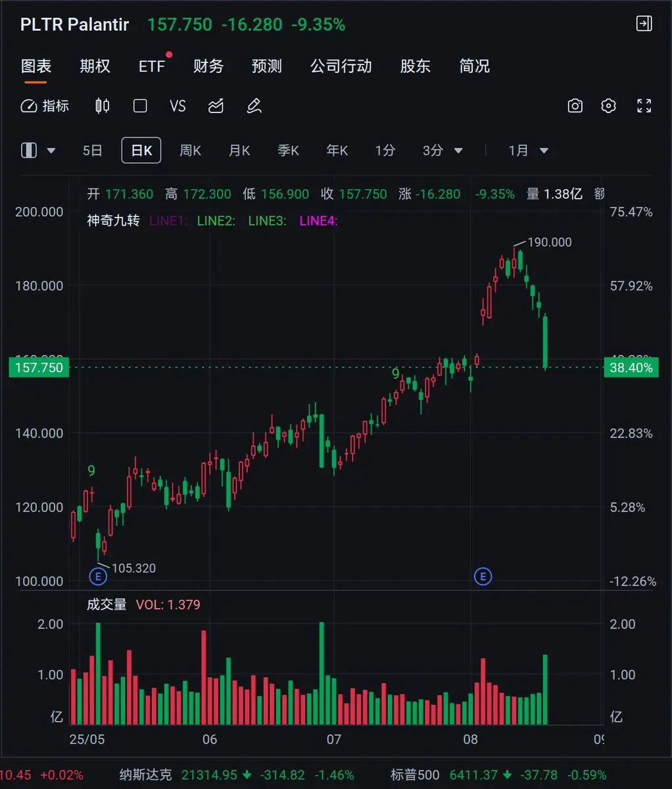
Task: Click the LINE2 indicator label
Action: (216, 221)
